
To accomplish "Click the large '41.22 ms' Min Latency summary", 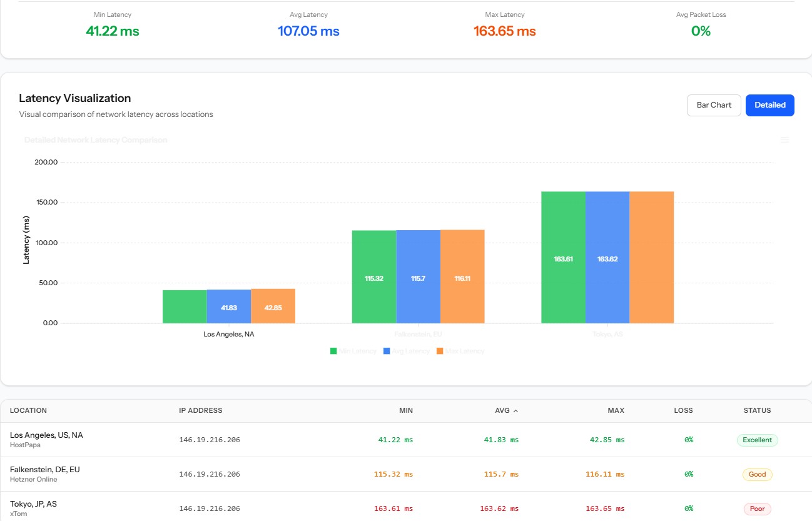I will 113,31.
